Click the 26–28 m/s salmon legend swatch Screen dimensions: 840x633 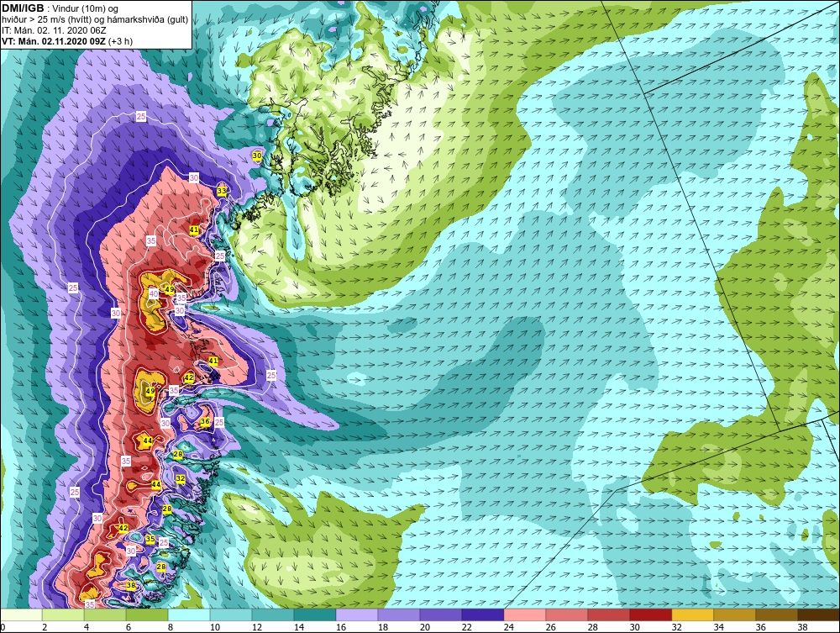[567, 615]
